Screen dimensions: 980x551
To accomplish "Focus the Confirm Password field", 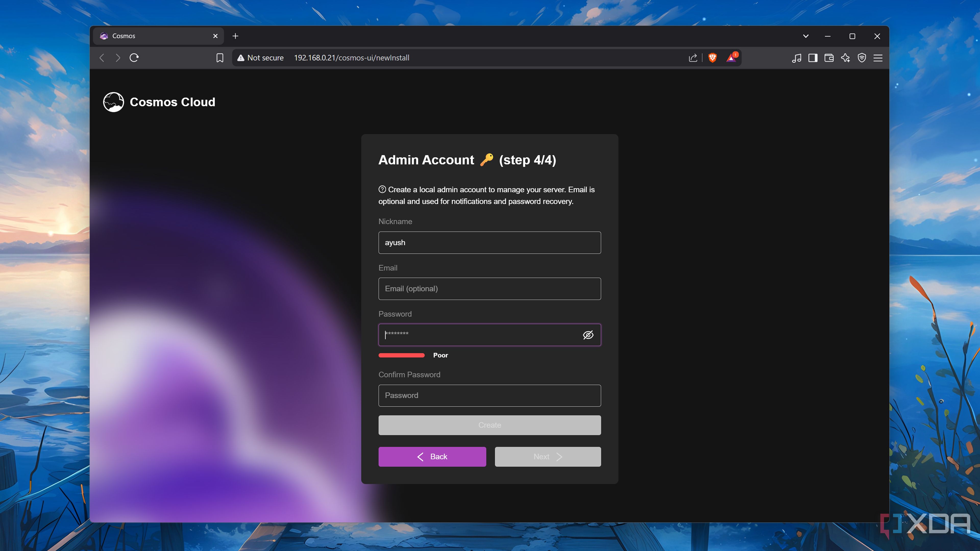I will (490, 395).
